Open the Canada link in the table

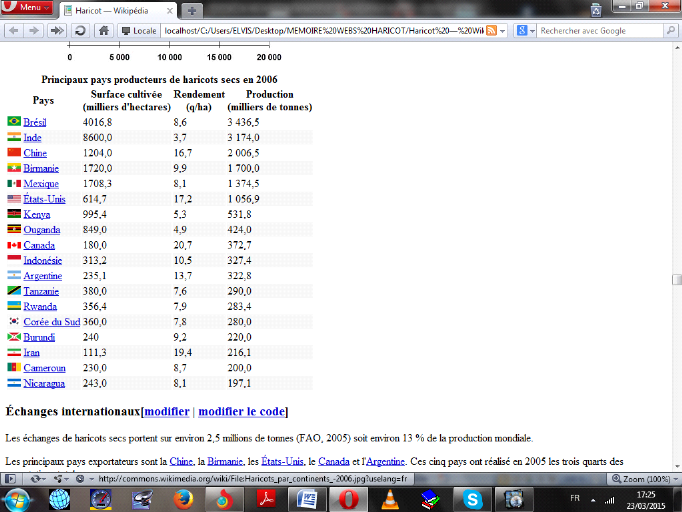pos(39,245)
